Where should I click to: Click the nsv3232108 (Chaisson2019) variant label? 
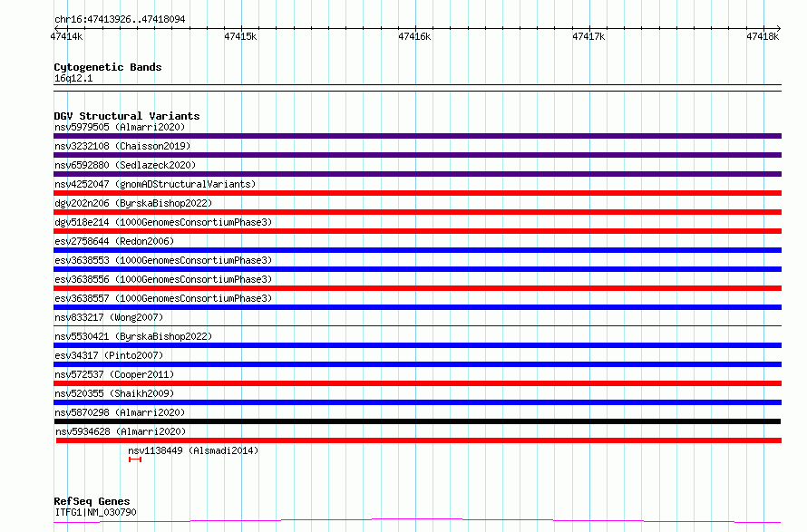tap(122, 146)
